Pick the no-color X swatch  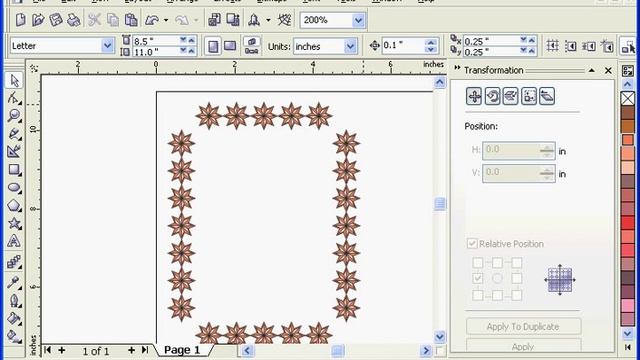click(627, 98)
